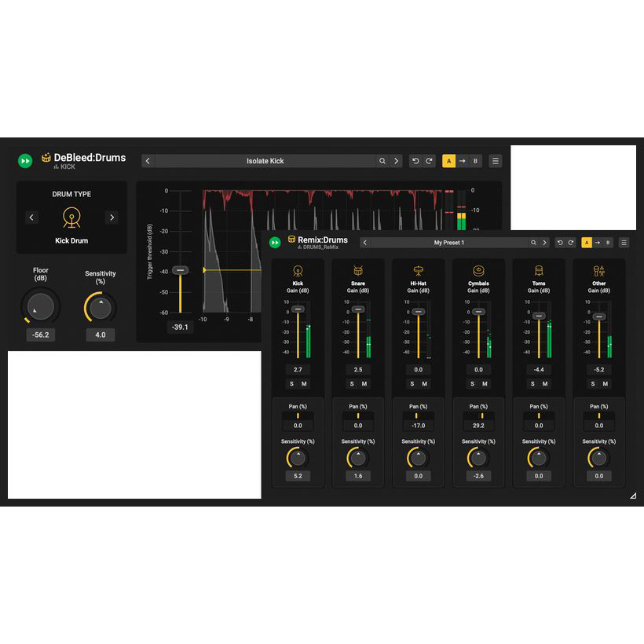The image size is (644, 644).
Task: Click the Kick gain fader handle
Action: pyautogui.click(x=298, y=309)
